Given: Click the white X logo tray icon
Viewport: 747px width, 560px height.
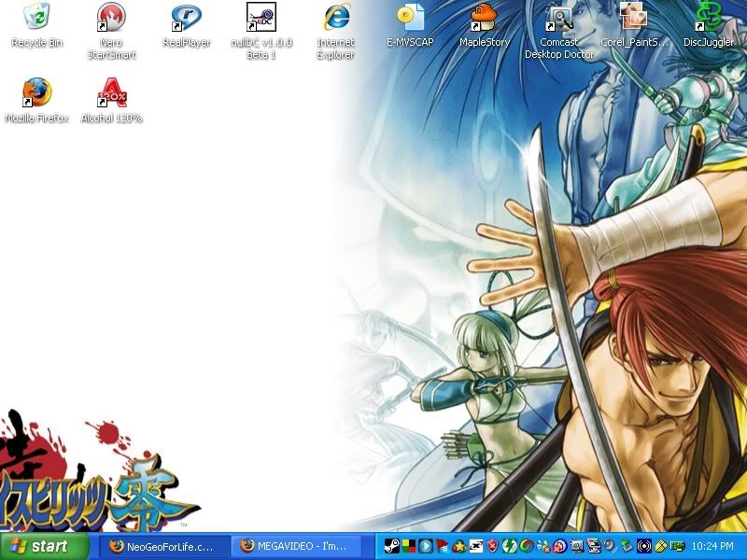Looking at the screenshot, I should pos(476,546).
